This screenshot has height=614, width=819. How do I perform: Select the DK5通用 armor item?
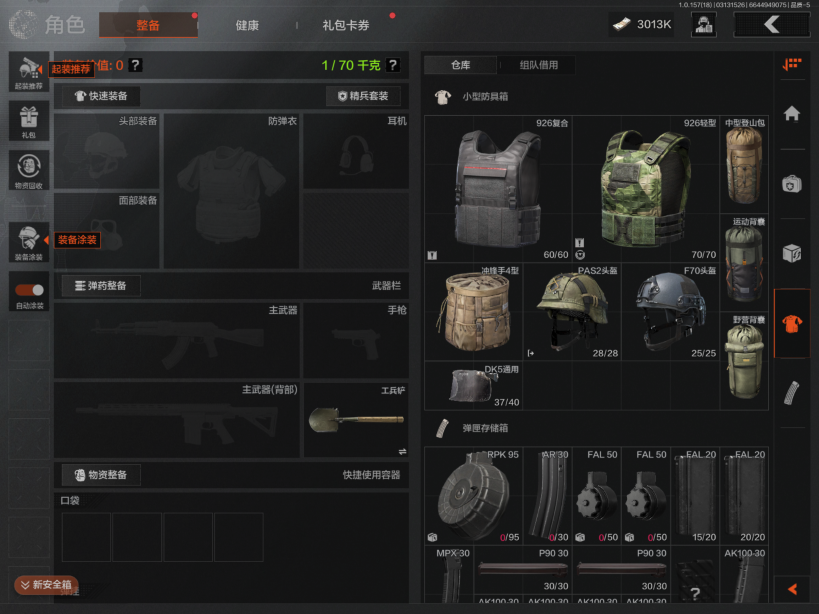[474, 385]
